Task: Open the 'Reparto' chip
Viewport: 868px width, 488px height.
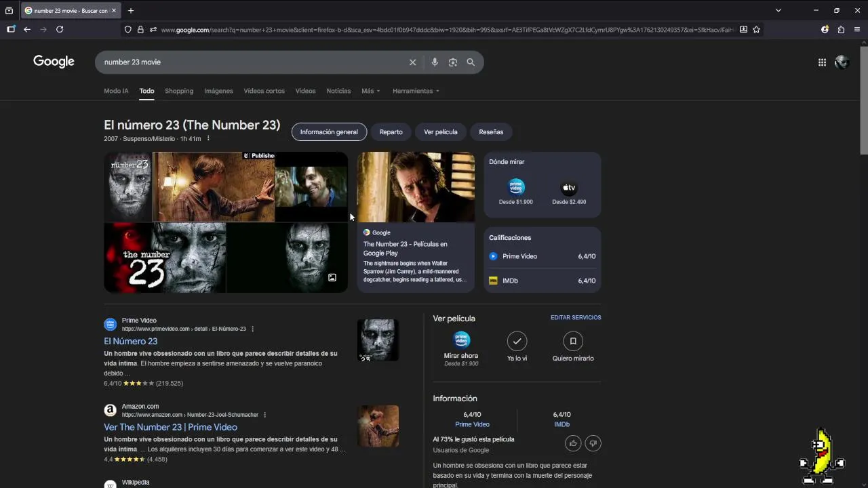Action: click(391, 132)
